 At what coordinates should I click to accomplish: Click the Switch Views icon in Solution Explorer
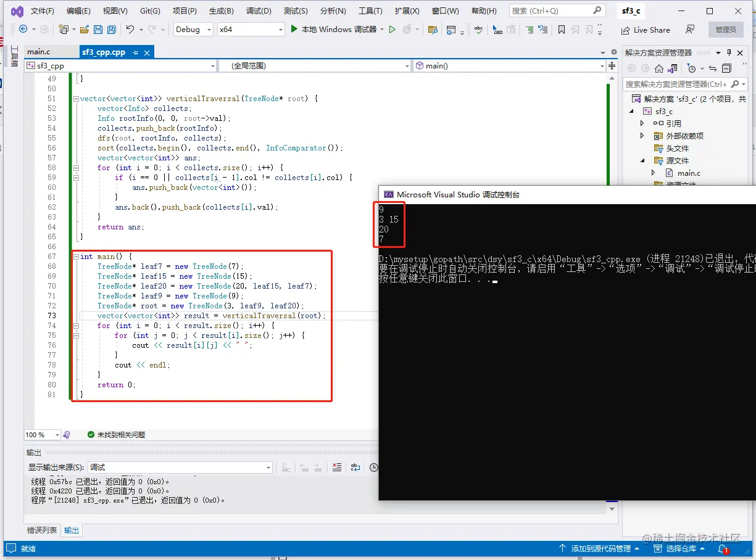pos(673,68)
